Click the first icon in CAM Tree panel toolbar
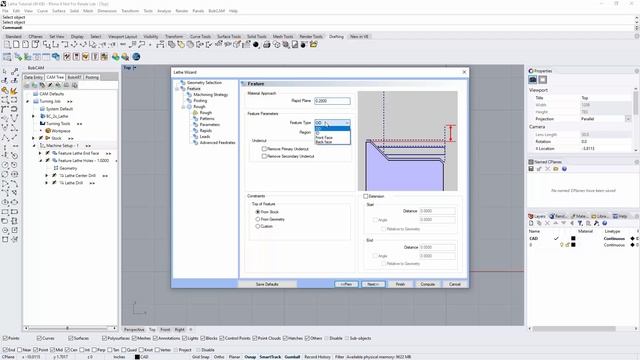Viewport: 640px width, 360px height. point(27,85)
